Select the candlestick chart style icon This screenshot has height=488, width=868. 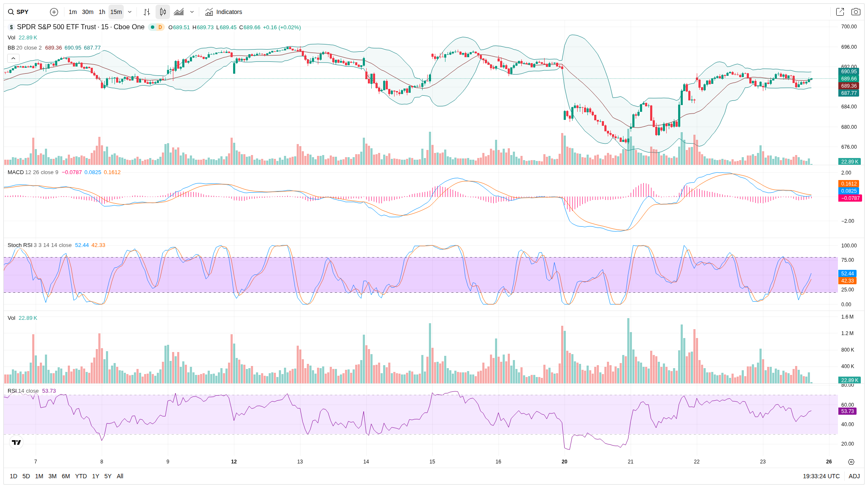[163, 12]
